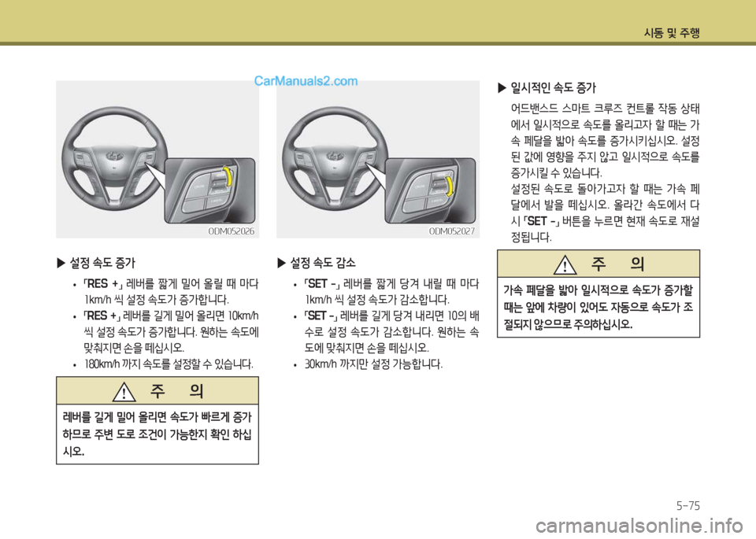Click the warning triangle icon above the lever caution
The height and width of the screenshot is (539, 756).
[124, 392]
